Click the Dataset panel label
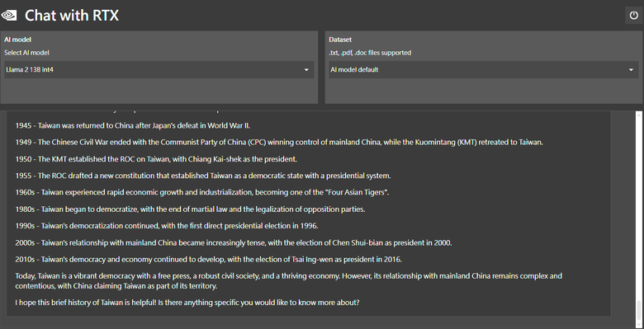The width and height of the screenshot is (644, 329). point(340,40)
